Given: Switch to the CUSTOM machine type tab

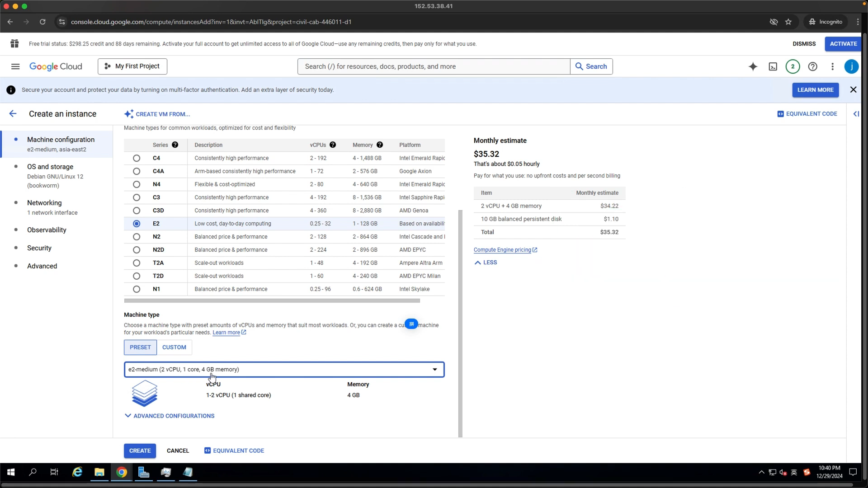Looking at the screenshot, I should pos(174,347).
